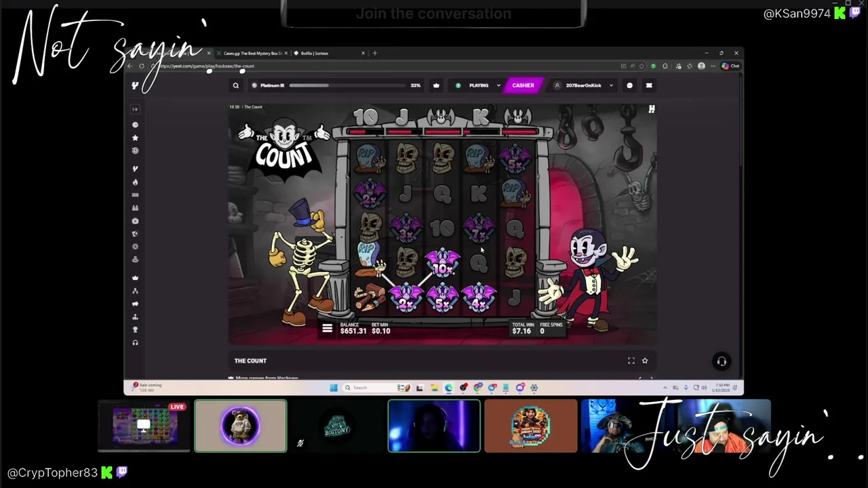Image resolution: width=868 pixels, height=488 pixels.
Task: Switch to the Cases.gg Mystery Box tab
Action: [252, 53]
